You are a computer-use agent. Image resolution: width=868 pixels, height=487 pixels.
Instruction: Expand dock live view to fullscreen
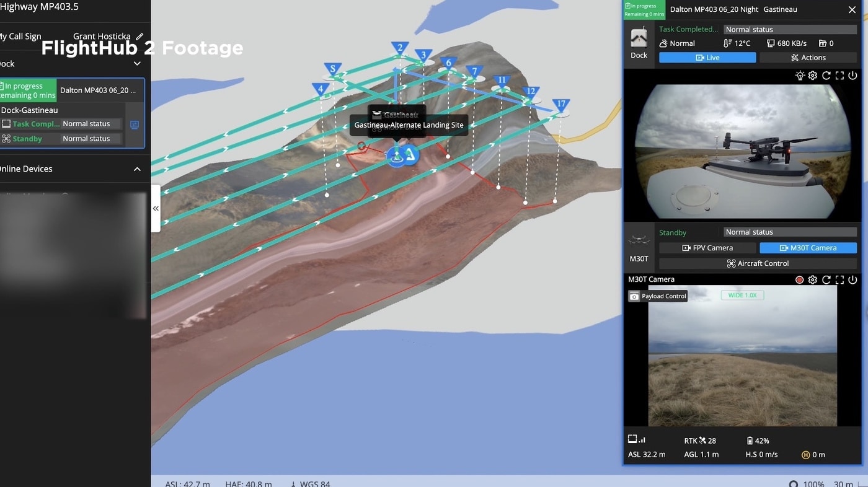839,76
